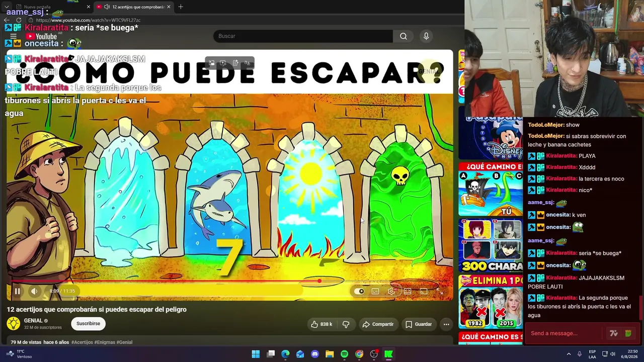Open the Kick app in the taskbar
644x362 pixels.
[389, 354]
